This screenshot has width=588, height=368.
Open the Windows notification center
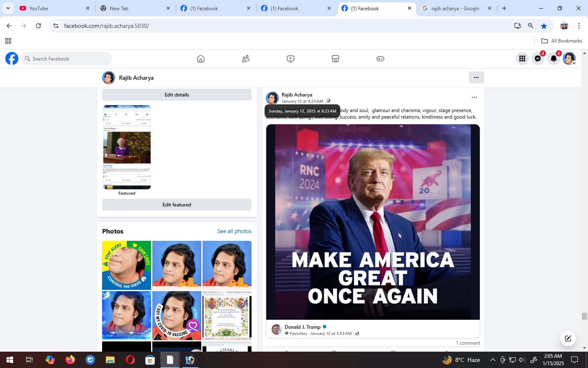[575, 360]
